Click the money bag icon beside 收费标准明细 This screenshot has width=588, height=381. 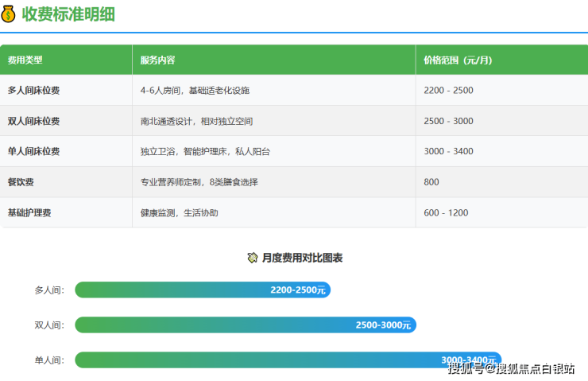9,14
